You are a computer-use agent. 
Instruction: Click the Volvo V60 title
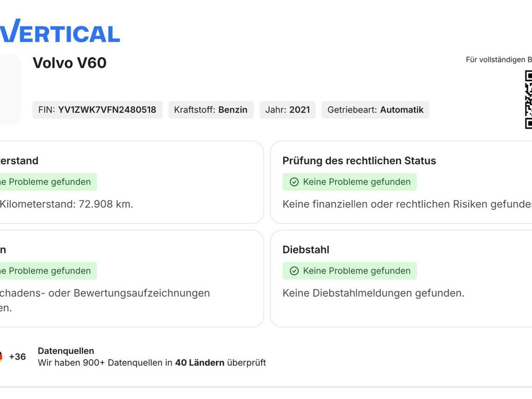click(x=70, y=63)
